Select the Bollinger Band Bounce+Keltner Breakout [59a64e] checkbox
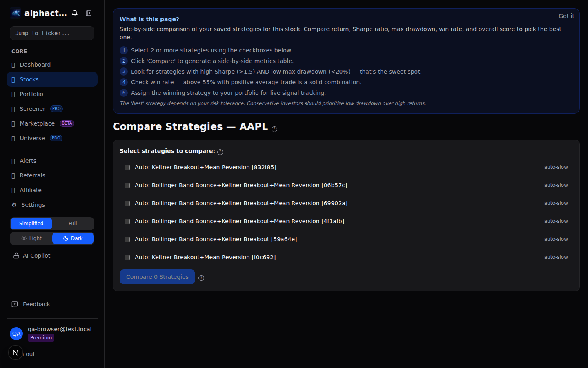Viewport: 588px width, 368px height. pos(127,239)
